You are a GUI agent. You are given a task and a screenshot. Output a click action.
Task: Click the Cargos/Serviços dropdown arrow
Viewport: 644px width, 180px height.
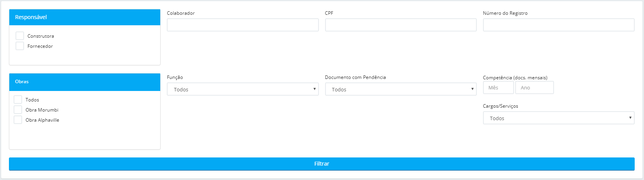tap(630, 118)
